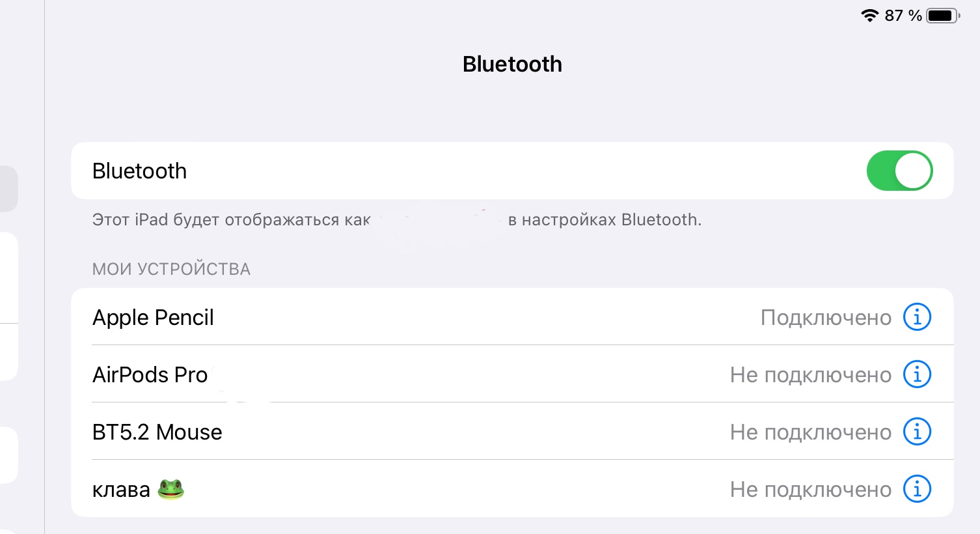Connect to BT5.2 Mouse device
The image size is (980, 534).
[x=157, y=432]
